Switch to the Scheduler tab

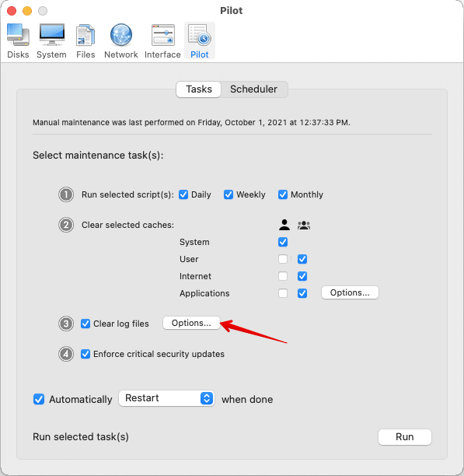click(x=254, y=89)
